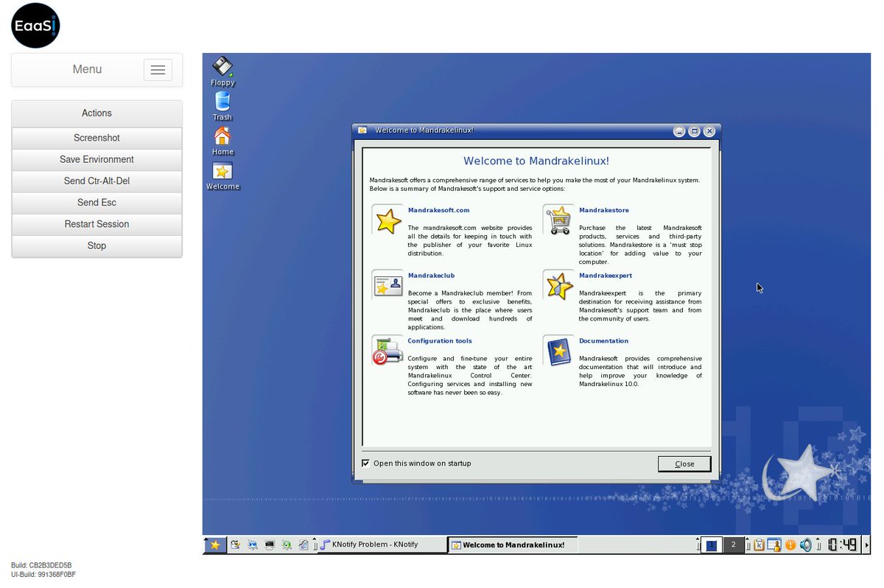Click Send Esc

pos(97,203)
